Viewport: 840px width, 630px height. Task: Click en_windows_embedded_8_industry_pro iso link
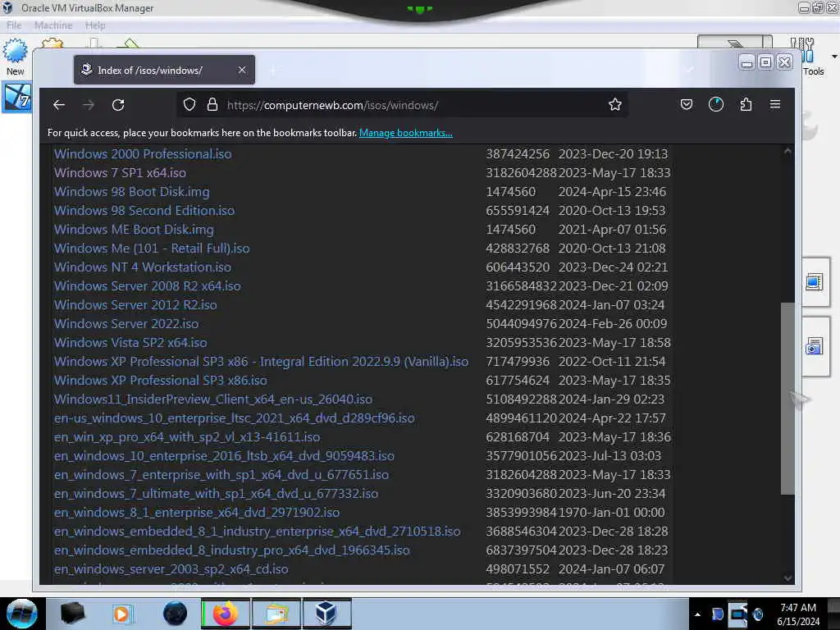pos(232,550)
